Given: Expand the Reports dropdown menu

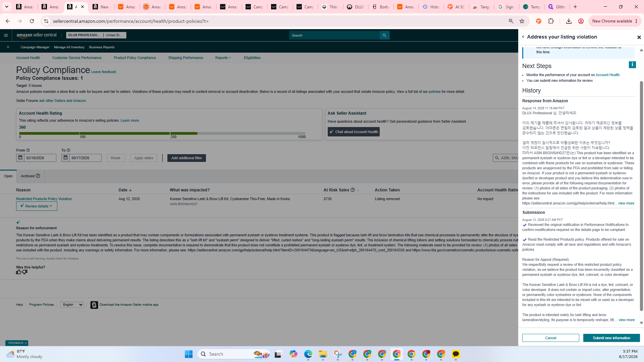Looking at the screenshot, I should click(223, 58).
